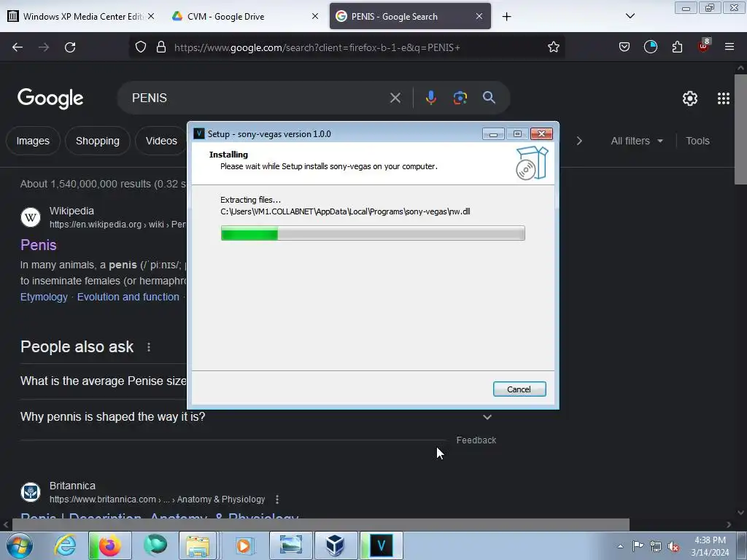This screenshot has height=560, width=747.
Task: Open Firefox extensions puzzle icon
Action: click(x=677, y=47)
